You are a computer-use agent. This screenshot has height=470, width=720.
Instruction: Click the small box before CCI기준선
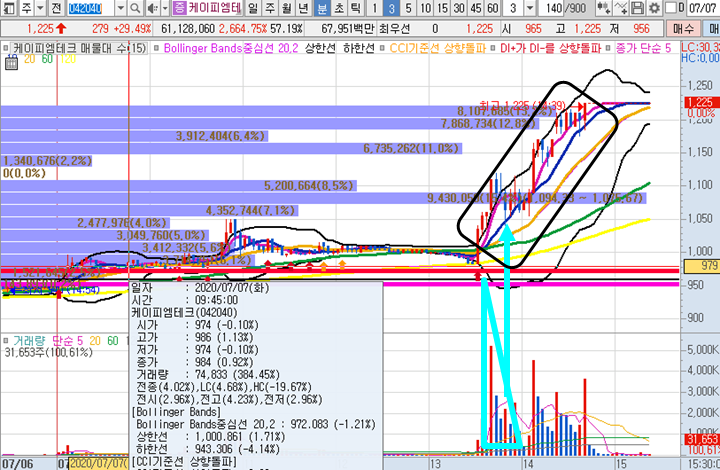click(x=382, y=48)
